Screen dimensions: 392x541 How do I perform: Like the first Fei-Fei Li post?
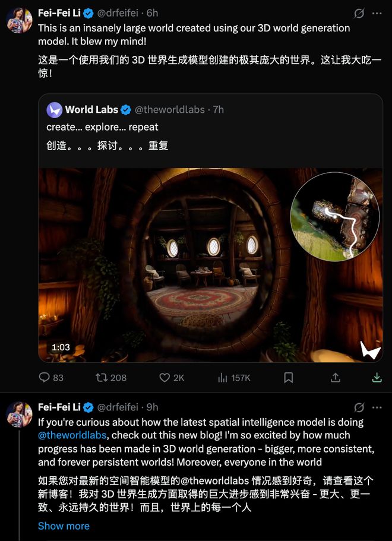click(x=165, y=378)
